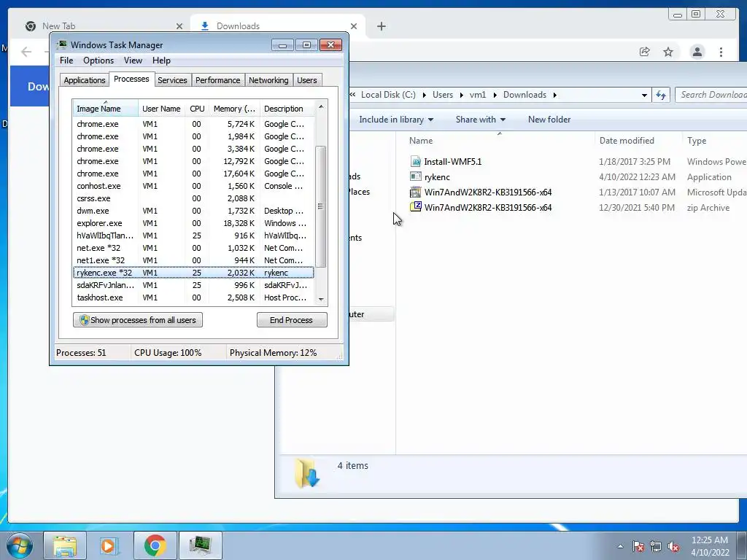Open Chrome profile avatar icon
This screenshot has height=560, width=747.
(x=697, y=52)
